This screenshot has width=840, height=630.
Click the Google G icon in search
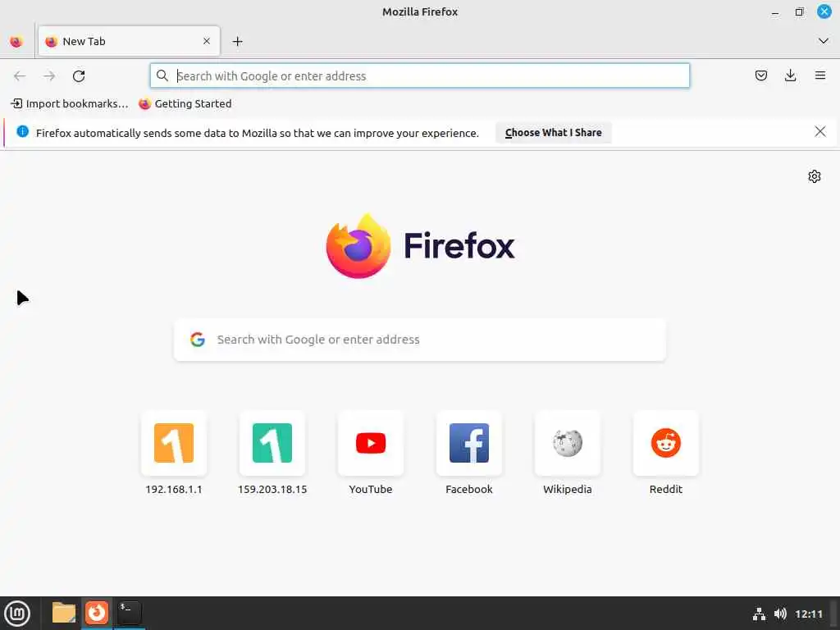tap(198, 339)
